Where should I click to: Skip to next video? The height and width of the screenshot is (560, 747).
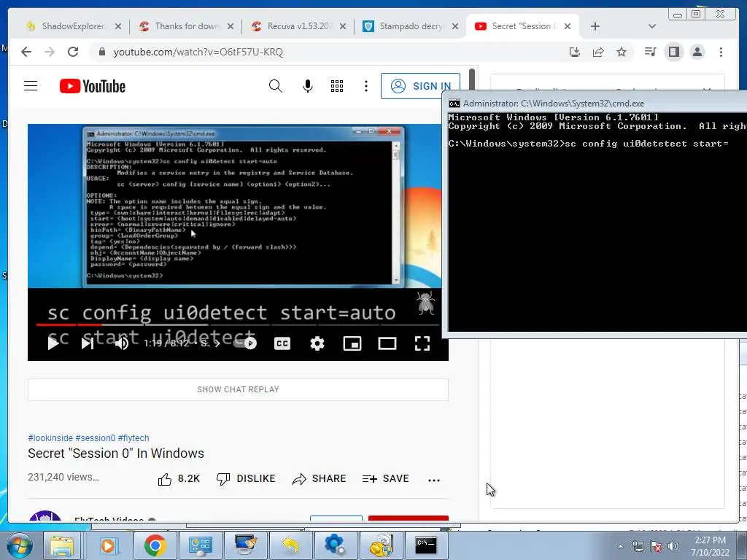point(88,343)
